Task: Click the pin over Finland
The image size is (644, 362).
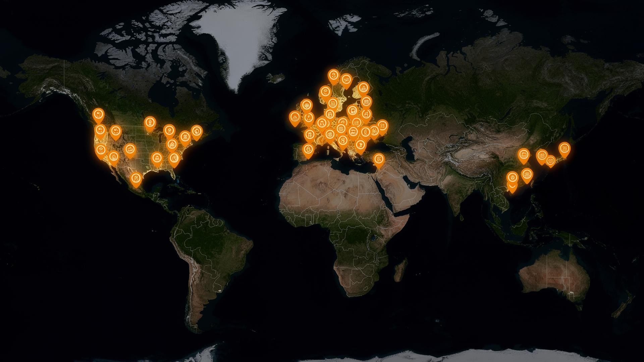Action: point(363,89)
